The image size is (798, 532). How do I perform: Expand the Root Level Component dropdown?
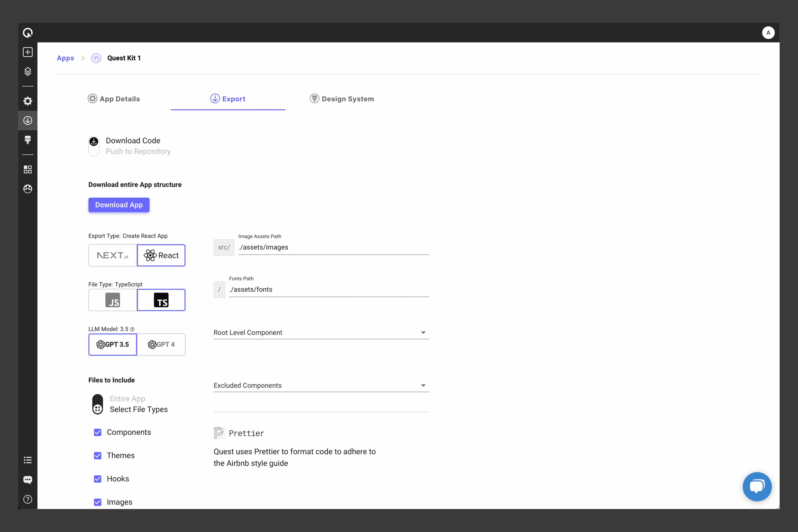click(321, 332)
